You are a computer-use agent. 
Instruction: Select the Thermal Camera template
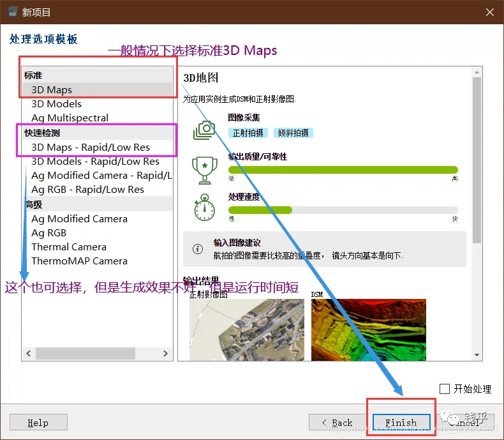click(69, 247)
